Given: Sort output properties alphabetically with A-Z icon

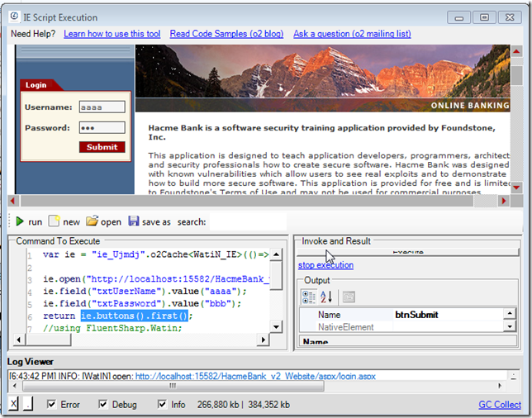Looking at the screenshot, I should pos(325,297).
